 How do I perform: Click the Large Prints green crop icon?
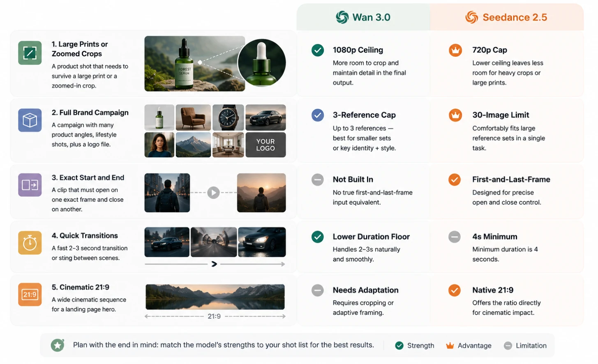[30, 53]
